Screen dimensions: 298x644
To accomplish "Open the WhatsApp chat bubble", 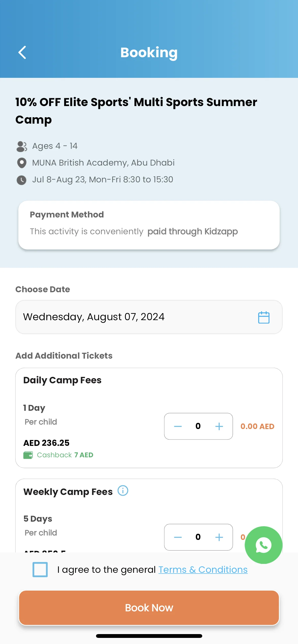I will click(264, 545).
